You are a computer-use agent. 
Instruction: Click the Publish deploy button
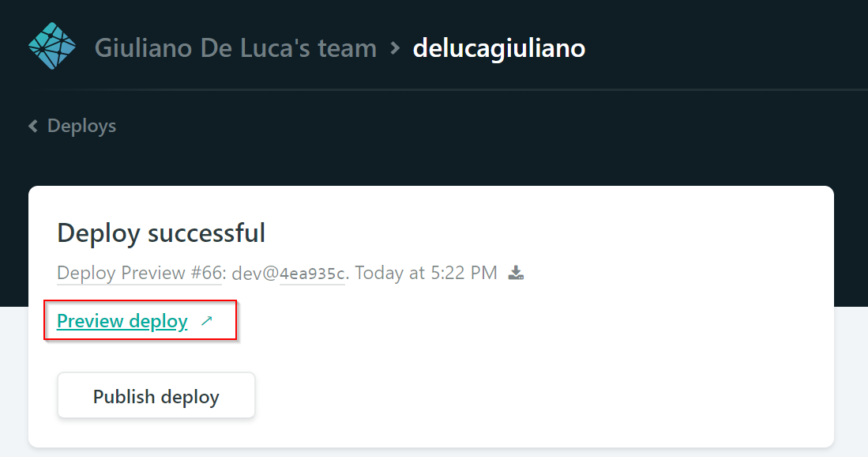(156, 395)
